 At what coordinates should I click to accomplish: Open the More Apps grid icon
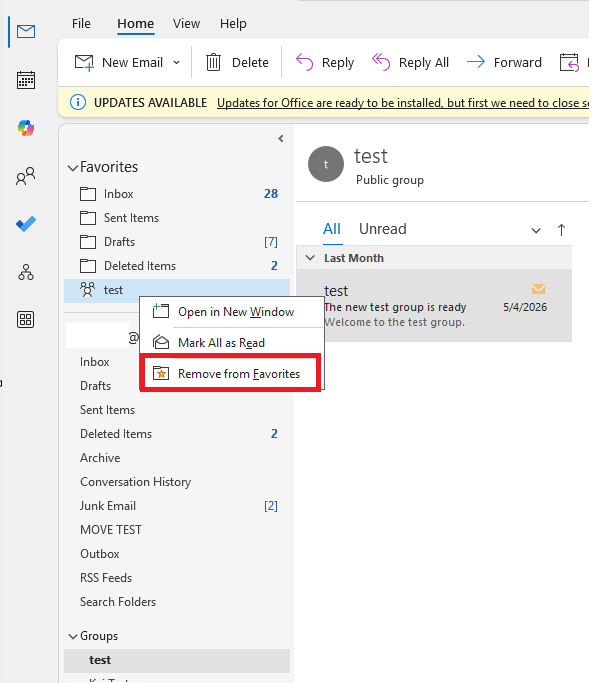pyautogui.click(x=26, y=320)
